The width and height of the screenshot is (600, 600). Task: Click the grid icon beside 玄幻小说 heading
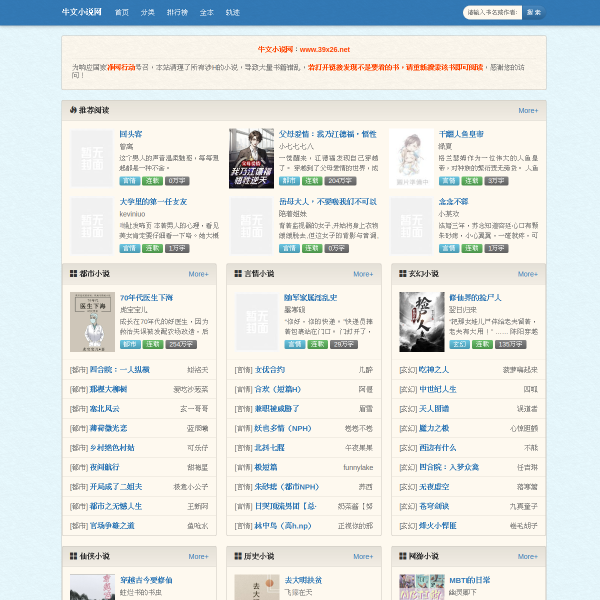(x=403, y=273)
